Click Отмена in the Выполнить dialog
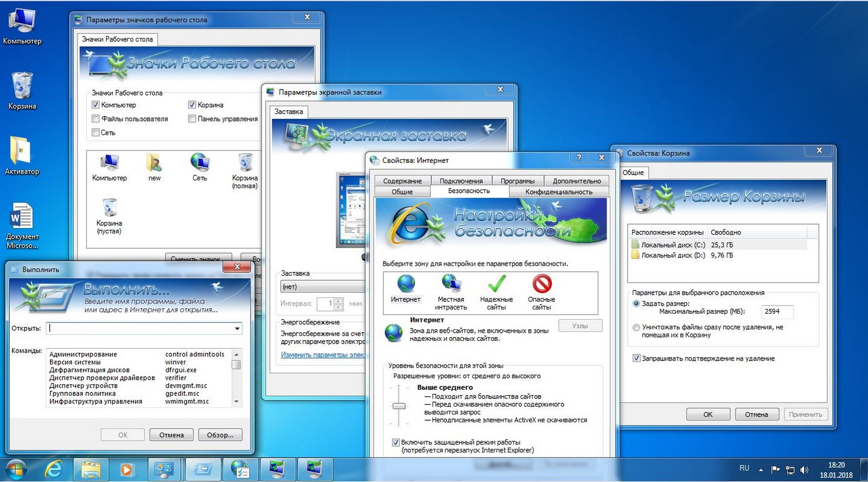Image resolution: width=868 pixels, height=482 pixels. (x=171, y=435)
